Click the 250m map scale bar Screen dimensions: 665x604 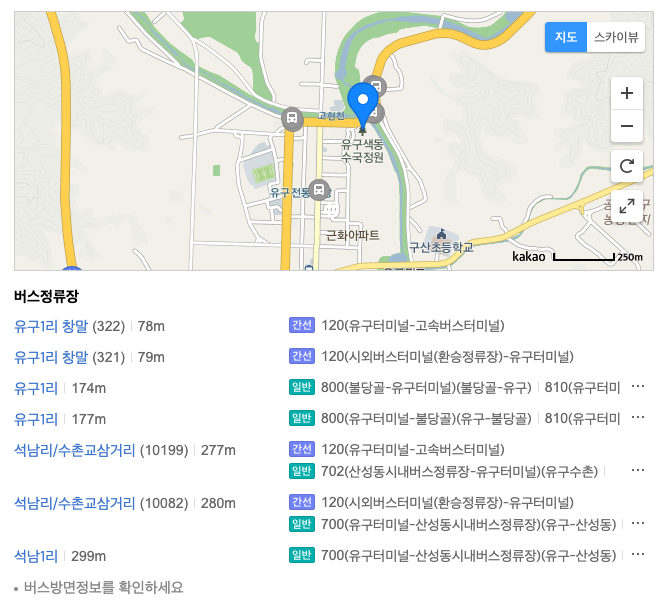pyautogui.click(x=598, y=257)
